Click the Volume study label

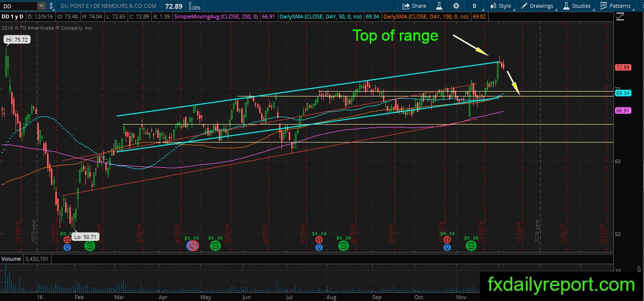click(x=11, y=259)
